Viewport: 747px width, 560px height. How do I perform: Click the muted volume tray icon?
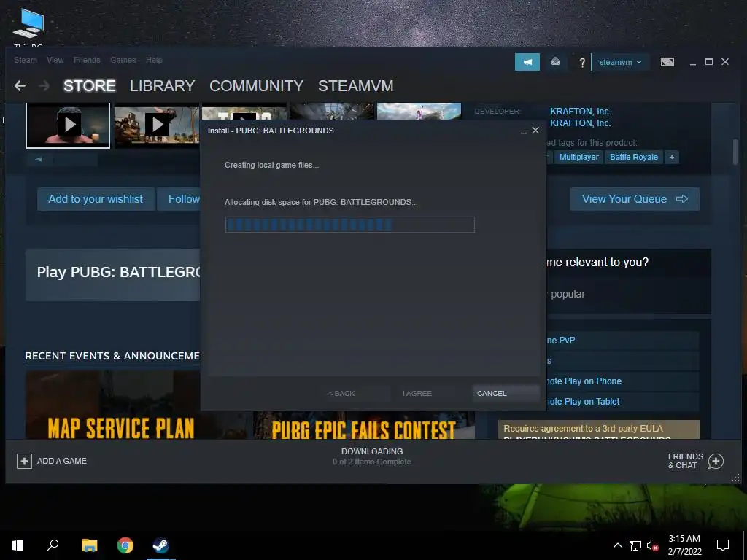pos(652,545)
